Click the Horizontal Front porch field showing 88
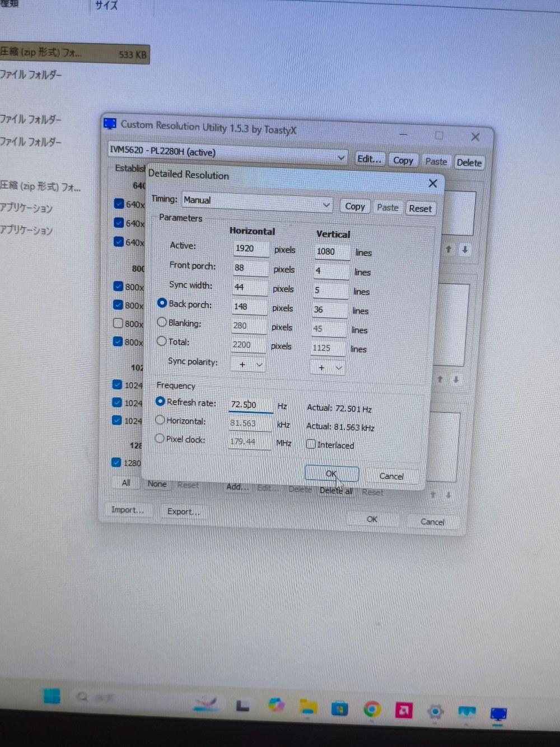 250,268
